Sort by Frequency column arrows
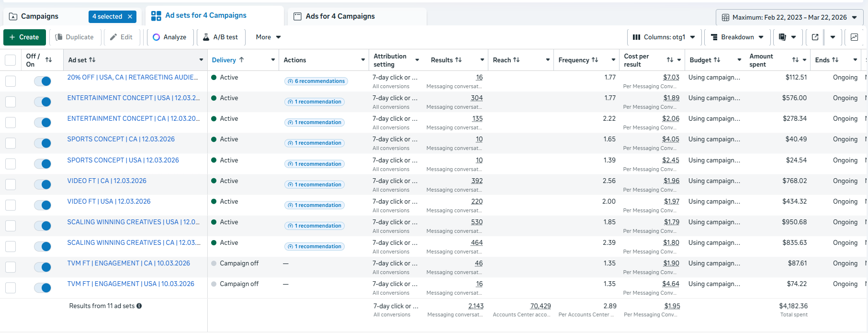This screenshot has height=333, width=868. (x=595, y=60)
